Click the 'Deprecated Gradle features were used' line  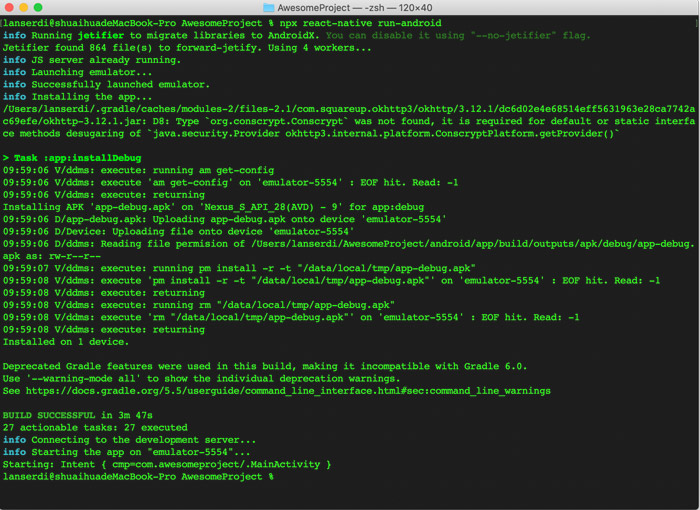pos(265,366)
